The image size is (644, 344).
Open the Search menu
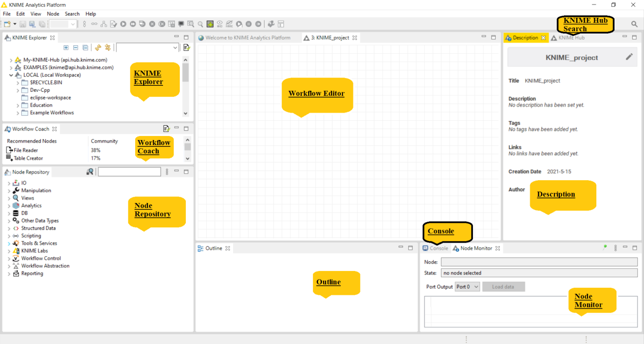coord(72,14)
